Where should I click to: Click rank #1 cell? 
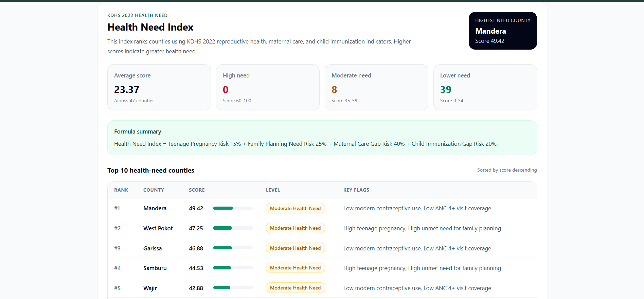(x=117, y=208)
